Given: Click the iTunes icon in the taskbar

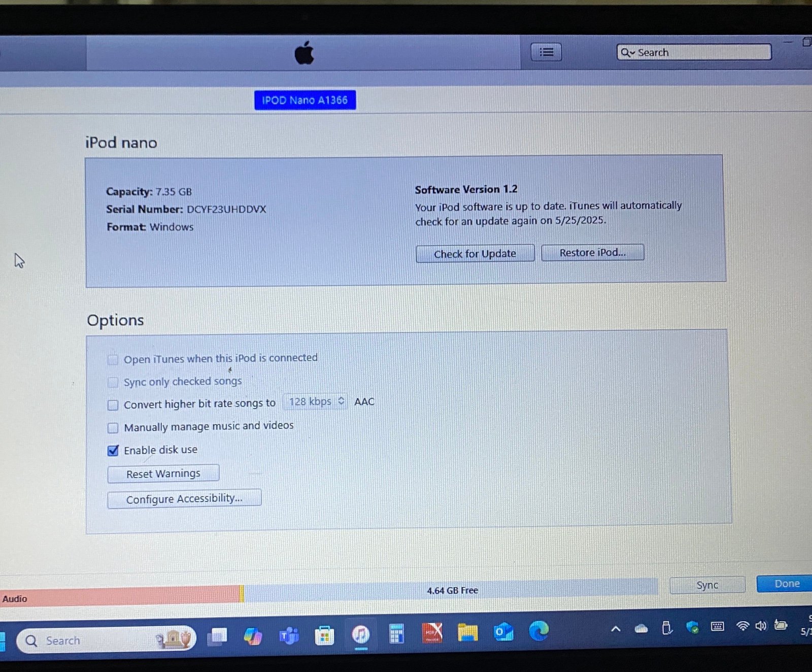Looking at the screenshot, I should [x=360, y=634].
